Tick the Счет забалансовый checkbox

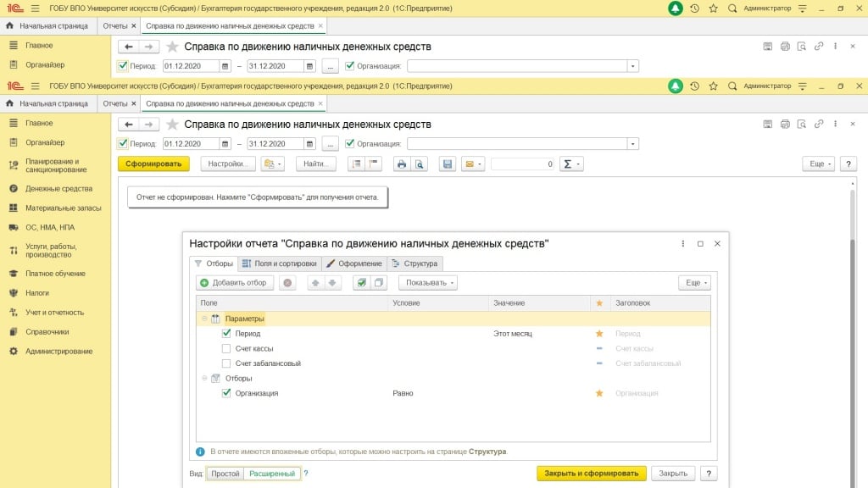[226, 363]
